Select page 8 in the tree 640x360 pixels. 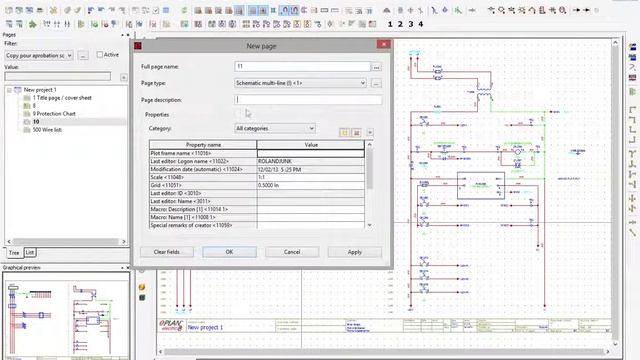[34, 106]
